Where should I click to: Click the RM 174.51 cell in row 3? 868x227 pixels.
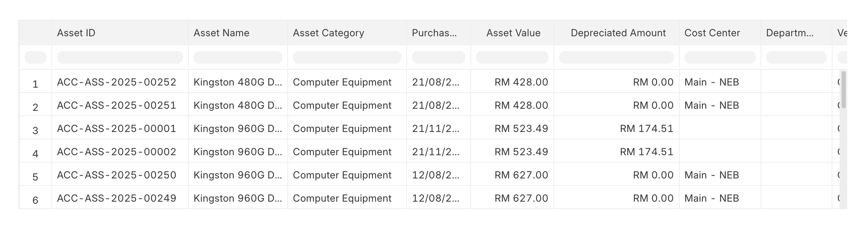tap(646, 128)
